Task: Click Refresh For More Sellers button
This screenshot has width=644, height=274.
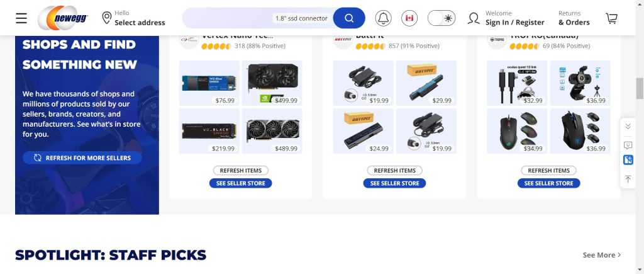Action: [x=82, y=157]
